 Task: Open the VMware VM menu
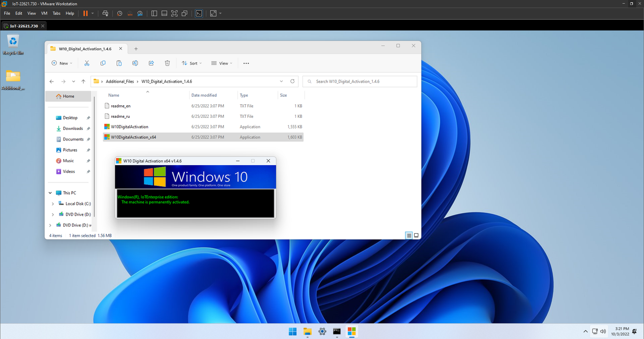click(44, 13)
